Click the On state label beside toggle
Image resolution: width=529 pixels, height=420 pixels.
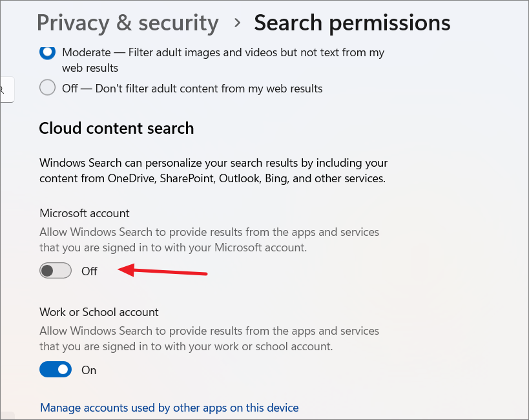(x=88, y=370)
